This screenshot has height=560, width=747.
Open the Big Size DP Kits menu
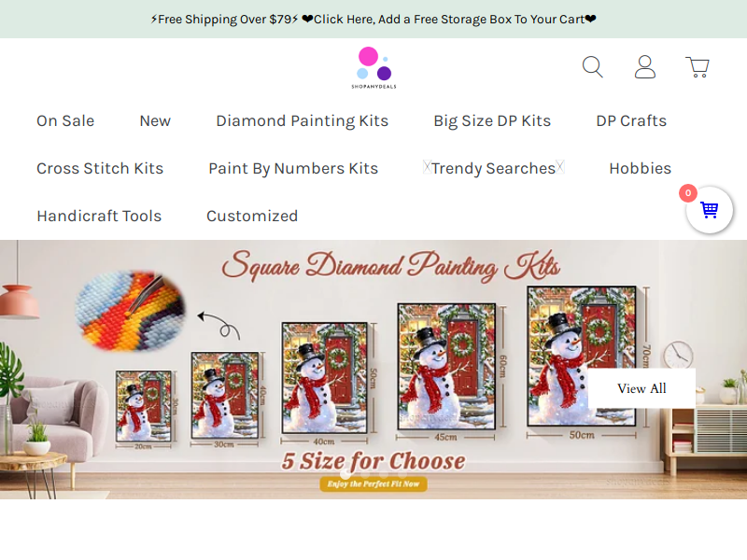click(492, 121)
